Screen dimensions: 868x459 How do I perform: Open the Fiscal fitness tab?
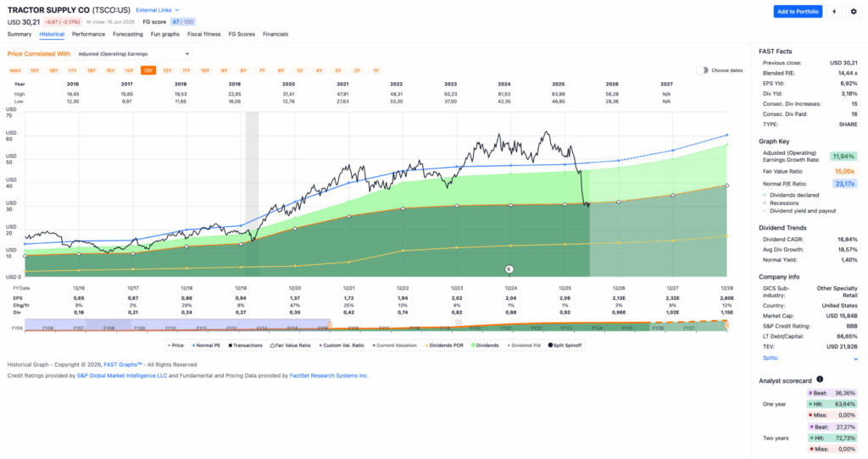[x=203, y=34]
